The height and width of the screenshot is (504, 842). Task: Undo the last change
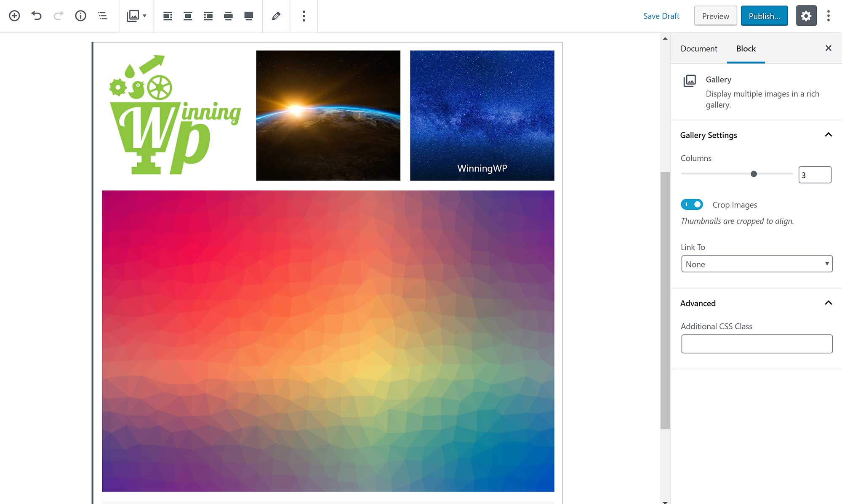37,16
